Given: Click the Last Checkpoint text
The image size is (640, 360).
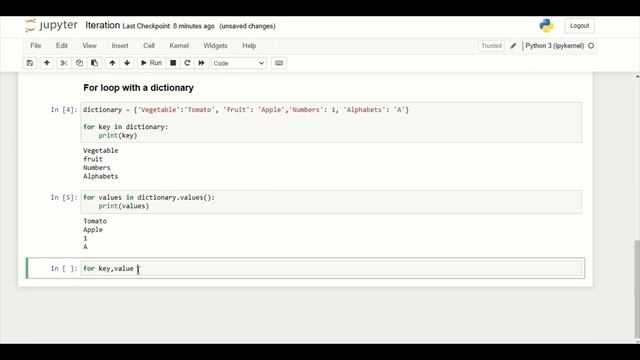Looking at the screenshot, I should tap(168, 26).
